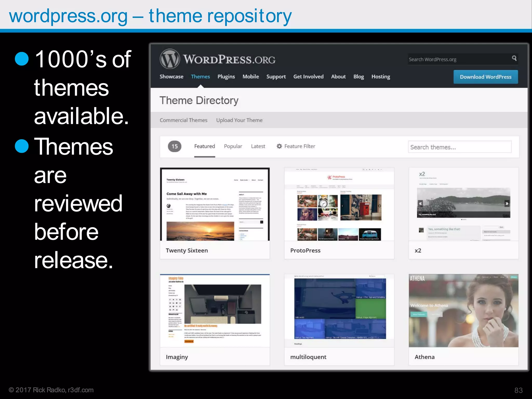Click previous slide arrow in x2 thumbnail

[420, 203]
